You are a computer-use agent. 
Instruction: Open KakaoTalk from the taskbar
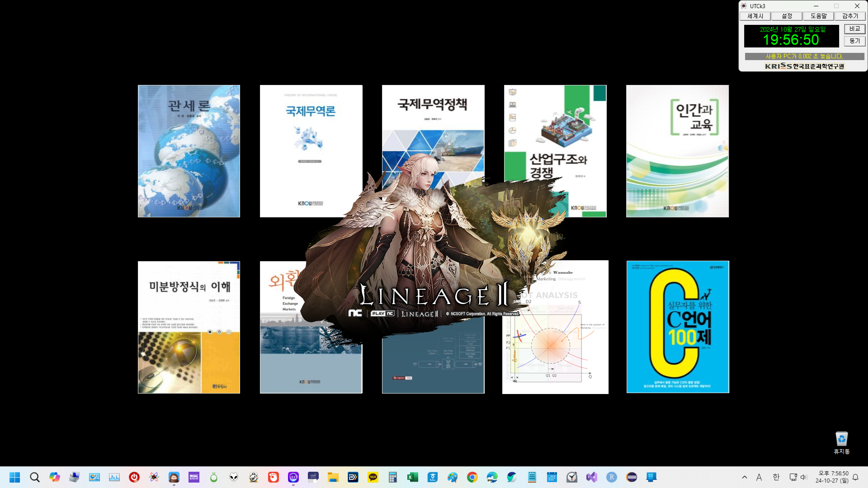[373, 477]
